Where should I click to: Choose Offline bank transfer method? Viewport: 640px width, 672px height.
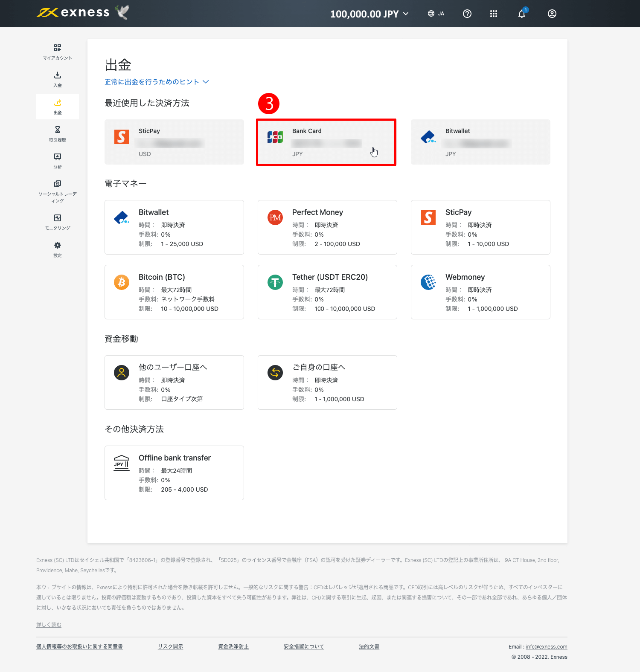[174, 473]
